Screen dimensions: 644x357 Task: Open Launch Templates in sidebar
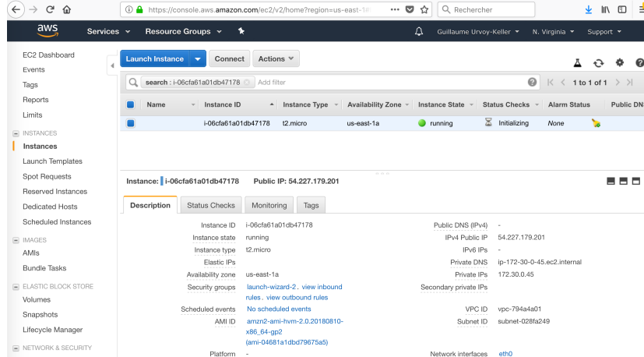(x=52, y=161)
